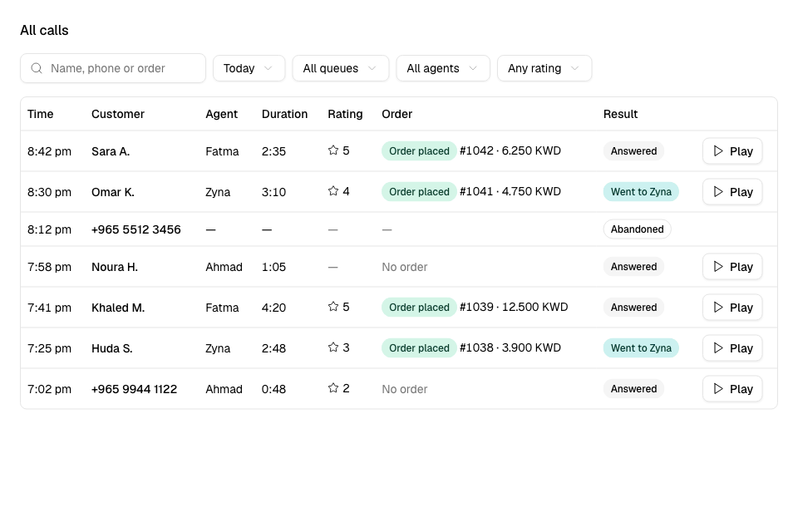Open the Any rating filter
The image size is (798, 532).
click(544, 68)
